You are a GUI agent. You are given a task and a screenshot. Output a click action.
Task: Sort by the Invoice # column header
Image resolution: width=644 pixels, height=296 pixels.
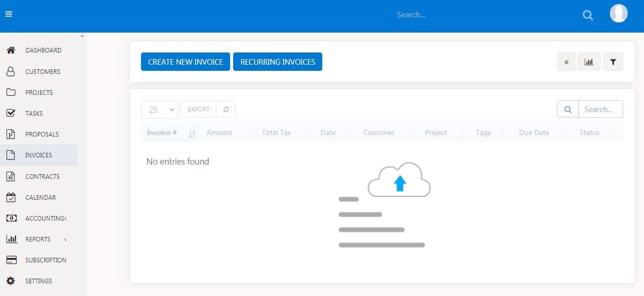point(162,133)
